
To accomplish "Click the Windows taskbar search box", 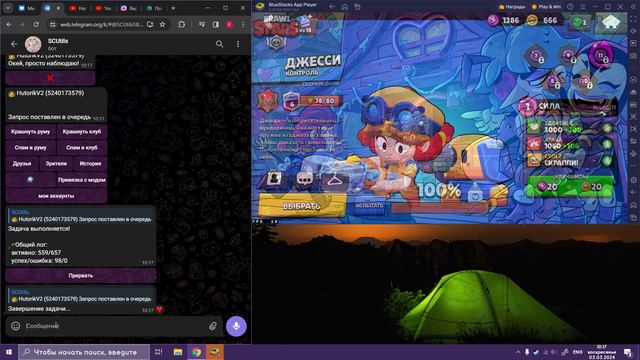I will [84, 352].
